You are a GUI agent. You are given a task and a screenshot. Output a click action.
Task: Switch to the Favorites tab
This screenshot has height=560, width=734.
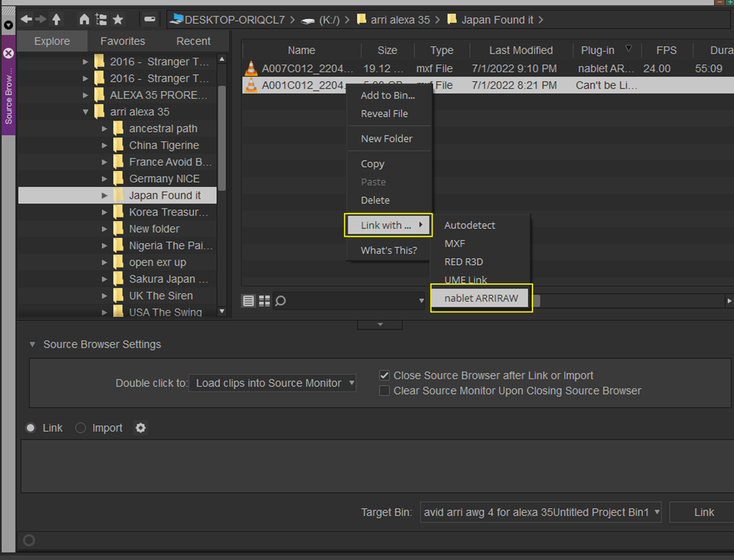(x=122, y=41)
